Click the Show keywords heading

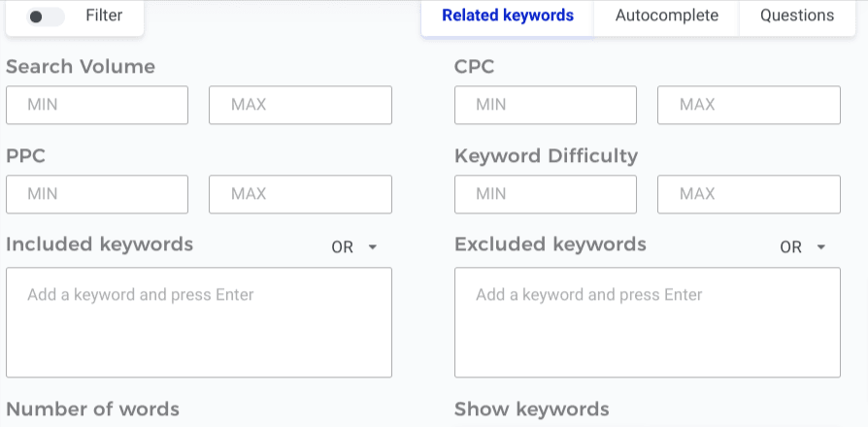532,409
